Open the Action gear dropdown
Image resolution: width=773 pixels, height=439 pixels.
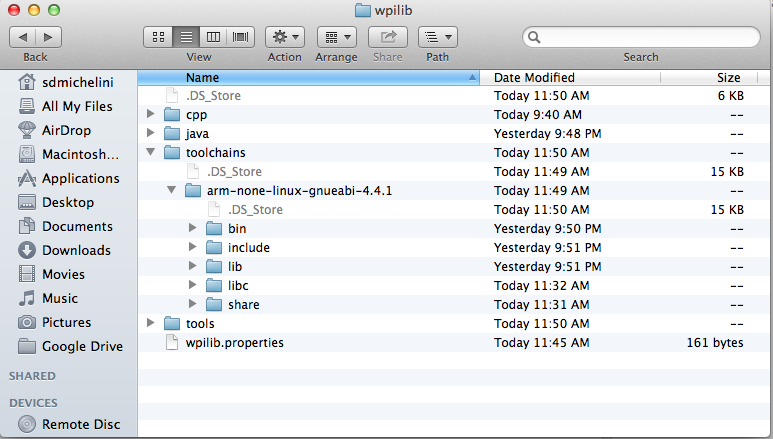tap(284, 37)
